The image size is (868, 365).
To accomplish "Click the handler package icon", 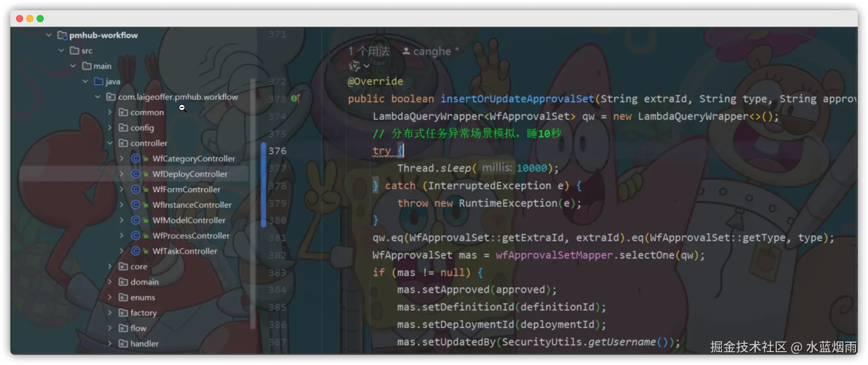I will pyautogui.click(x=123, y=343).
